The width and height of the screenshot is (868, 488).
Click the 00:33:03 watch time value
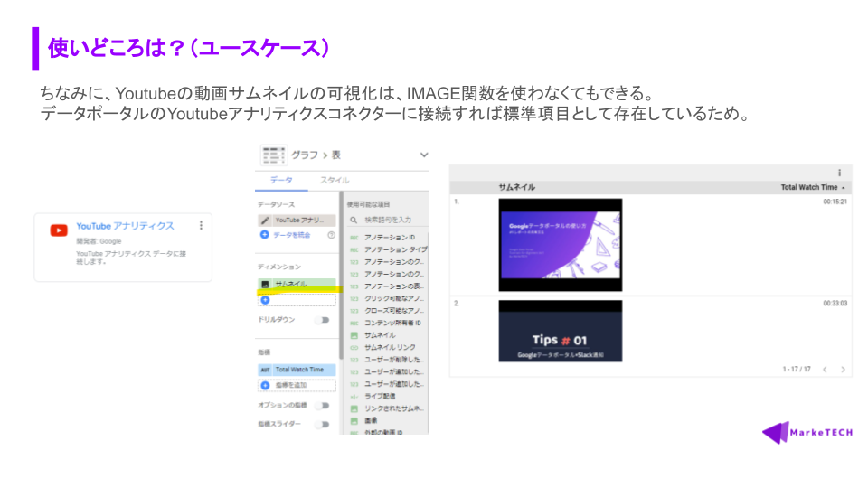[x=835, y=304]
